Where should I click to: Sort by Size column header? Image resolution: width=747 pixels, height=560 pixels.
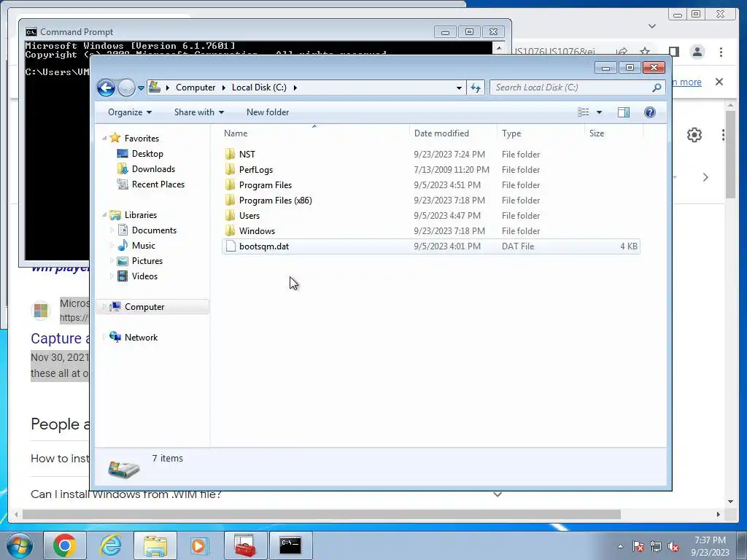click(613, 133)
